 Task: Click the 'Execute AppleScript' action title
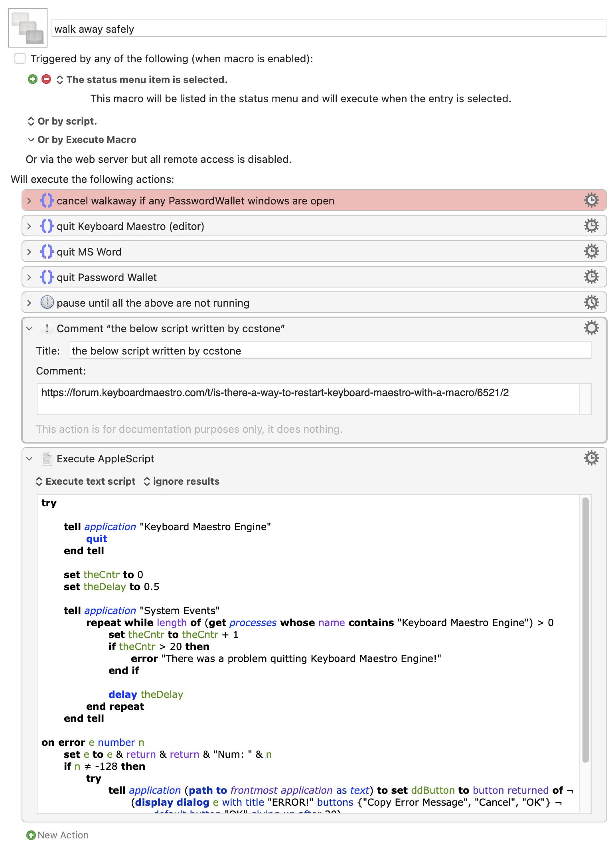click(105, 459)
